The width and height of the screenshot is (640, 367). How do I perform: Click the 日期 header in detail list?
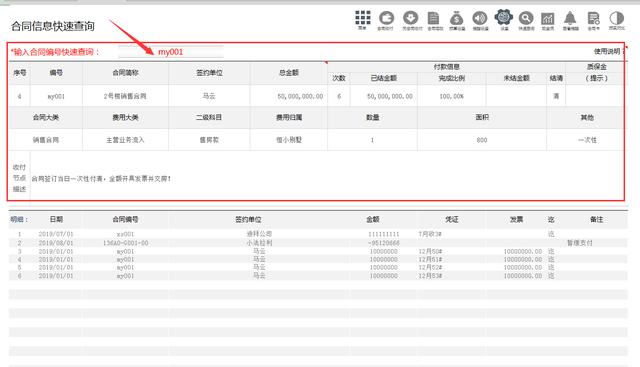[56, 219]
